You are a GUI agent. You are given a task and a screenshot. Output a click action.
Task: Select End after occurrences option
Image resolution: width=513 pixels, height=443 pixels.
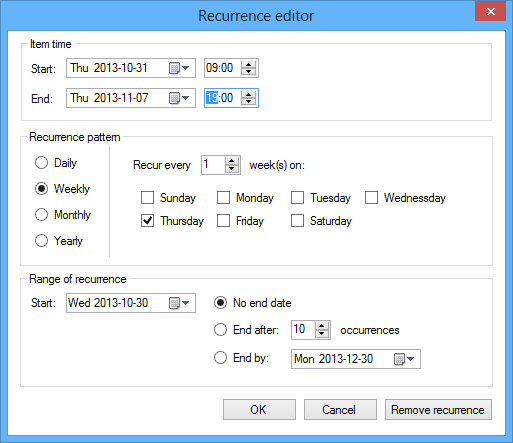tap(220, 330)
